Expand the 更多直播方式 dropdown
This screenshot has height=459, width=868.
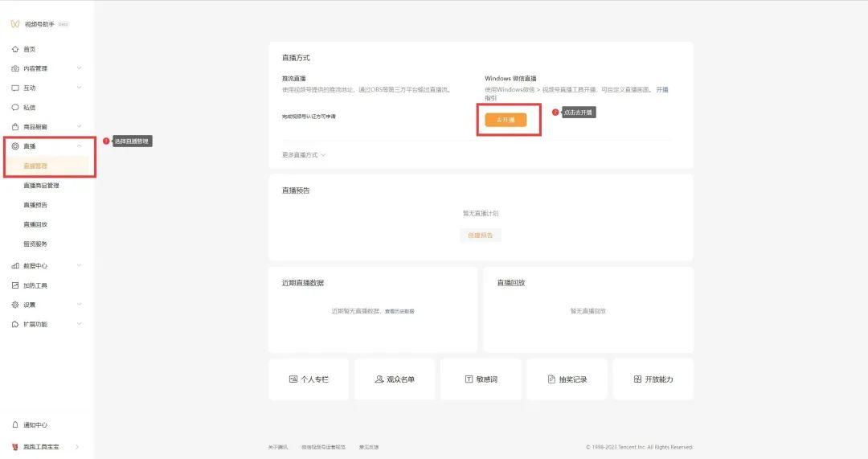pyautogui.click(x=303, y=155)
